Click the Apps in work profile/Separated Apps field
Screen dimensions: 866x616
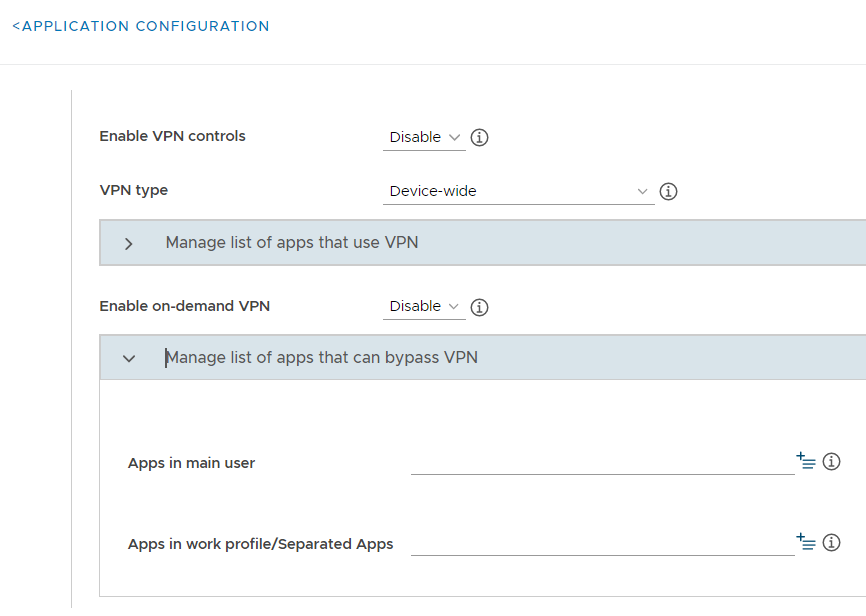click(602, 543)
